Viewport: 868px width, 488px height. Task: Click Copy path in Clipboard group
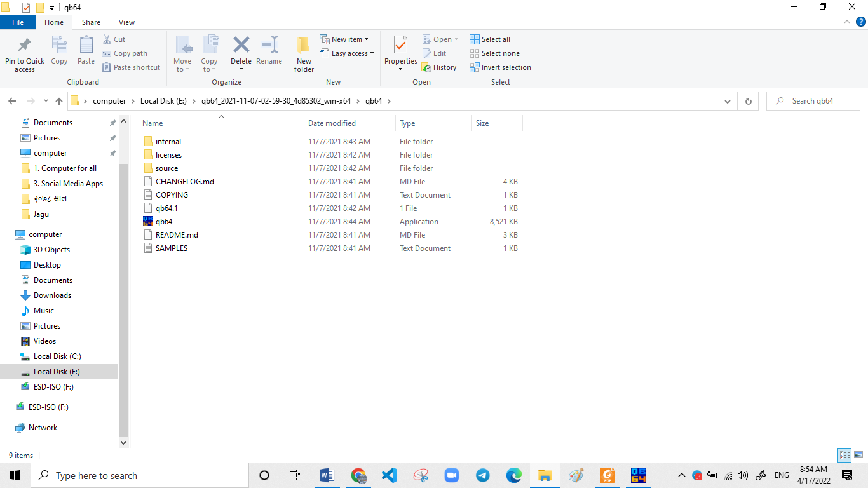tap(125, 53)
